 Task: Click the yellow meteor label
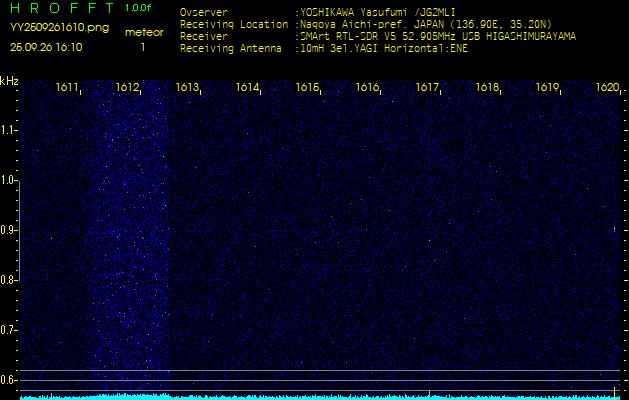(143, 33)
